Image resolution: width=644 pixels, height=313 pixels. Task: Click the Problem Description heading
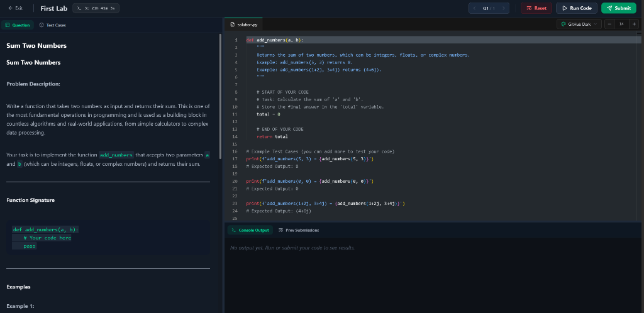(33, 84)
